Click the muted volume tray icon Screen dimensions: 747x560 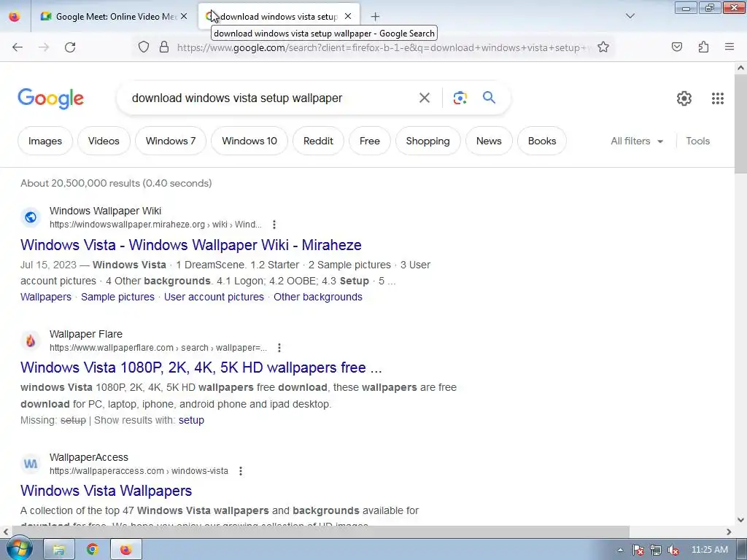(673, 550)
